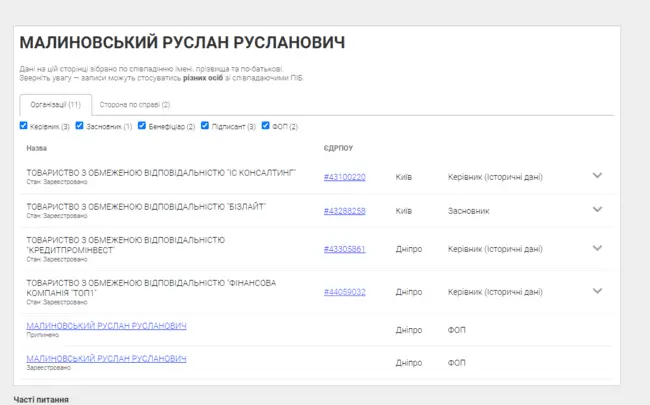
Task: Select the "КРЕДИТПРОМІНВЕСТ" company name text
Action: pyautogui.click(x=126, y=245)
